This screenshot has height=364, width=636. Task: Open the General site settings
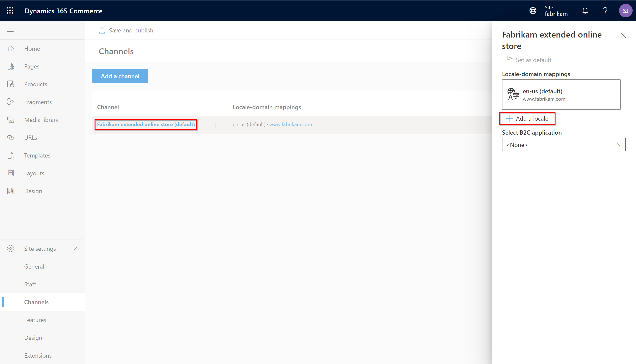click(34, 266)
